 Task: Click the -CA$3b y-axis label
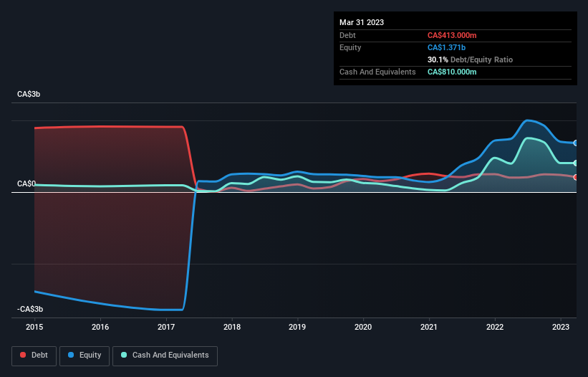(30, 309)
